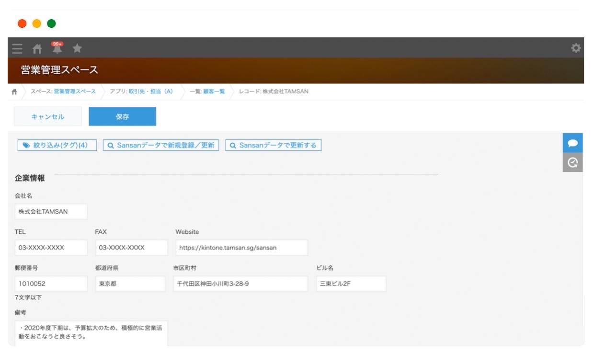Click the 営業管理スペース space title
The height and width of the screenshot is (364, 594).
59,70
